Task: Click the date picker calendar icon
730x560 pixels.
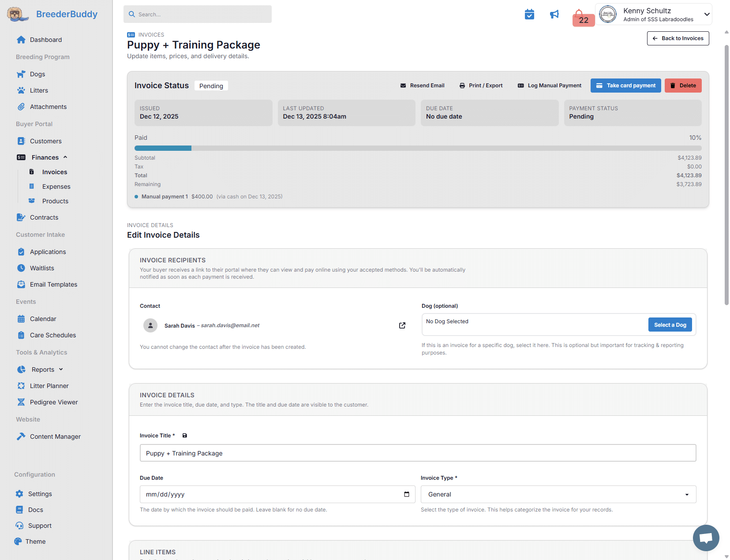Action: tap(406, 494)
